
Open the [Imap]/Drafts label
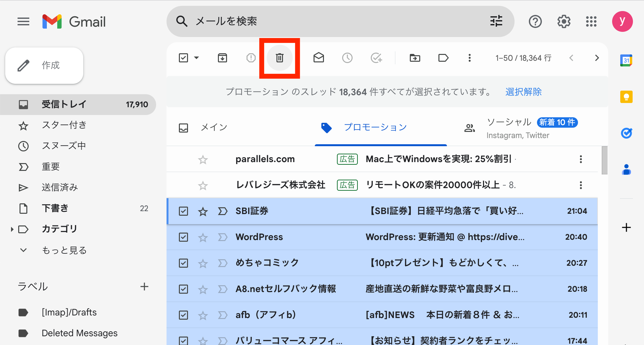pos(78,313)
